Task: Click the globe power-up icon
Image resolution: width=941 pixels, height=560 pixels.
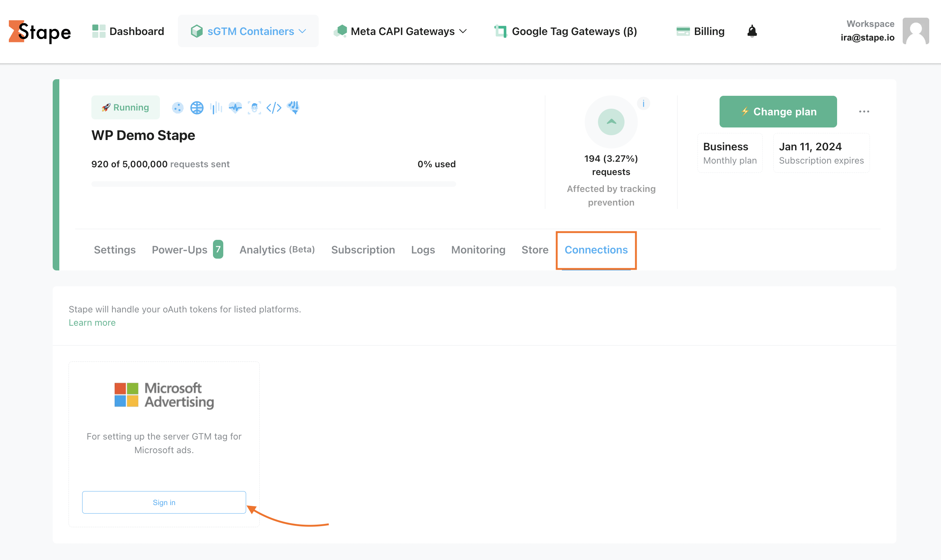Action: (x=197, y=108)
